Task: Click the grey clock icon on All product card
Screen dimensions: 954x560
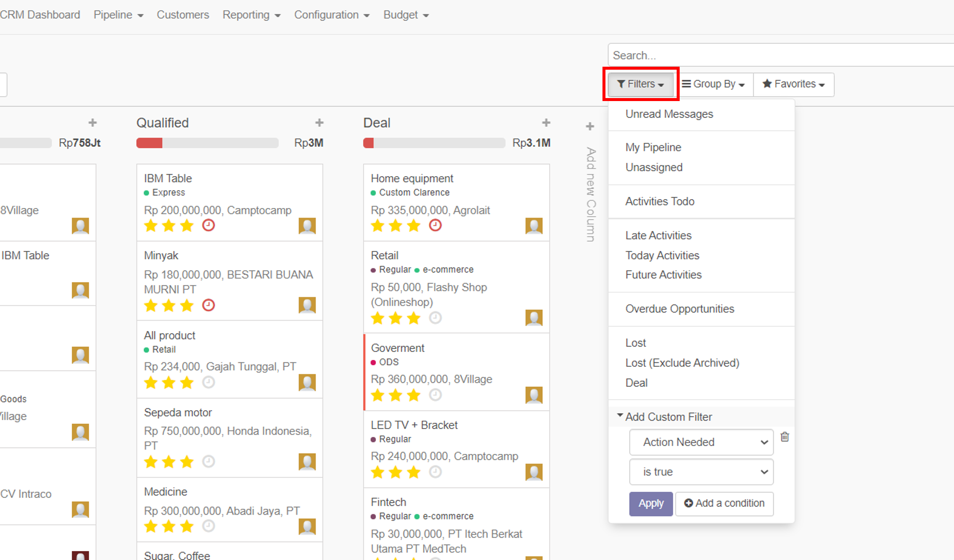Action: (209, 382)
